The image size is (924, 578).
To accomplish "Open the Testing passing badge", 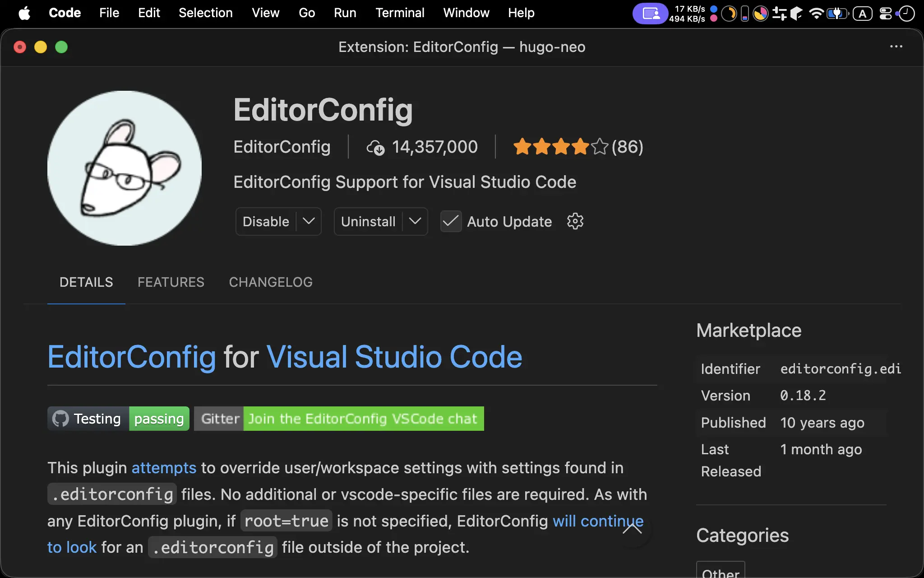I will (118, 419).
